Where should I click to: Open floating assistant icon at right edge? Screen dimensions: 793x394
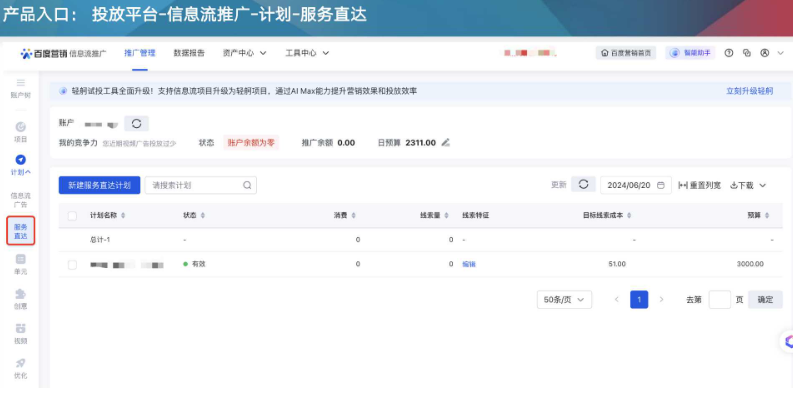point(788,342)
